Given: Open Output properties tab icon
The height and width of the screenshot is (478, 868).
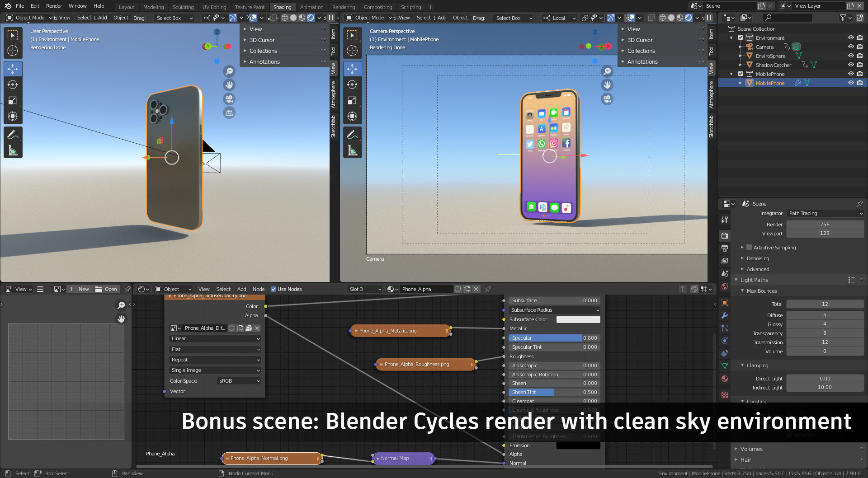Looking at the screenshot, I should 725,248.
